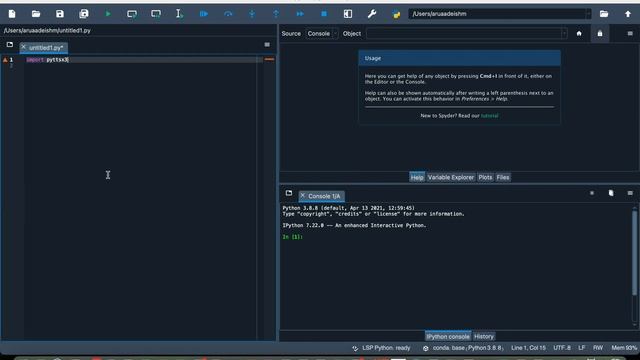Click the console 'In [1]:' prompt

(x=292, y=237)
